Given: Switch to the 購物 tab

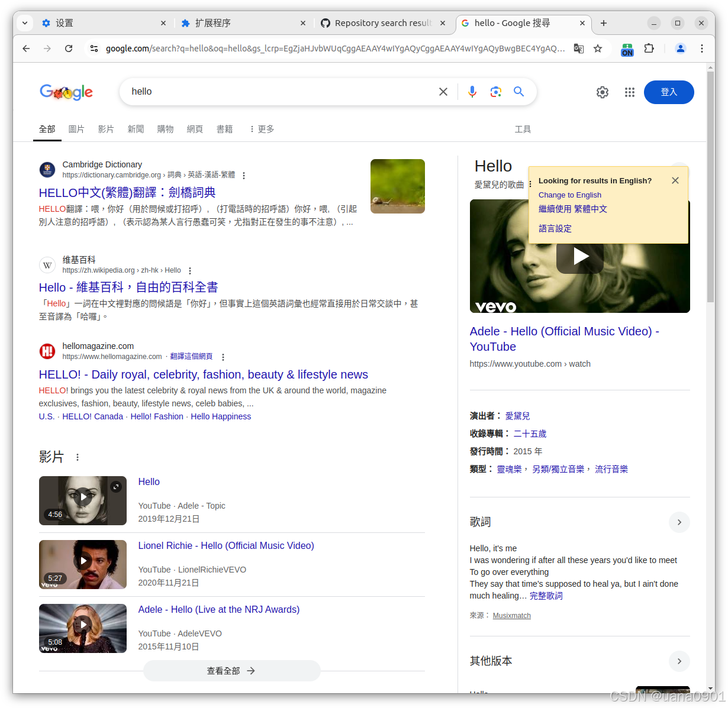Looking at the screenshot, I should [165, 129].
